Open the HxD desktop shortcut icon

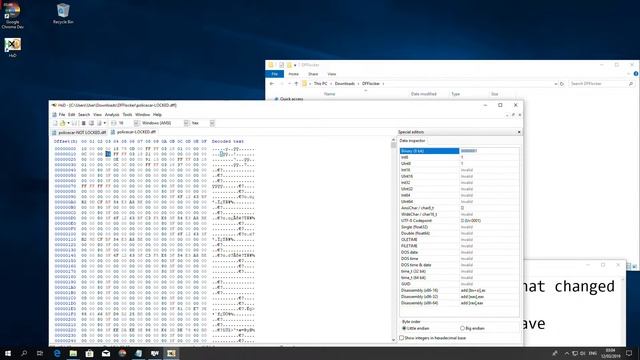(x=13, y=48)
